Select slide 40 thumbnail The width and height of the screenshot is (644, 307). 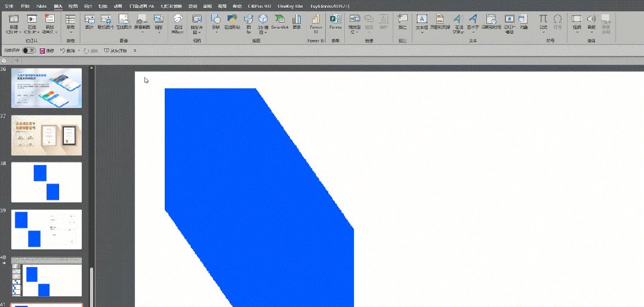coord(47,277)
